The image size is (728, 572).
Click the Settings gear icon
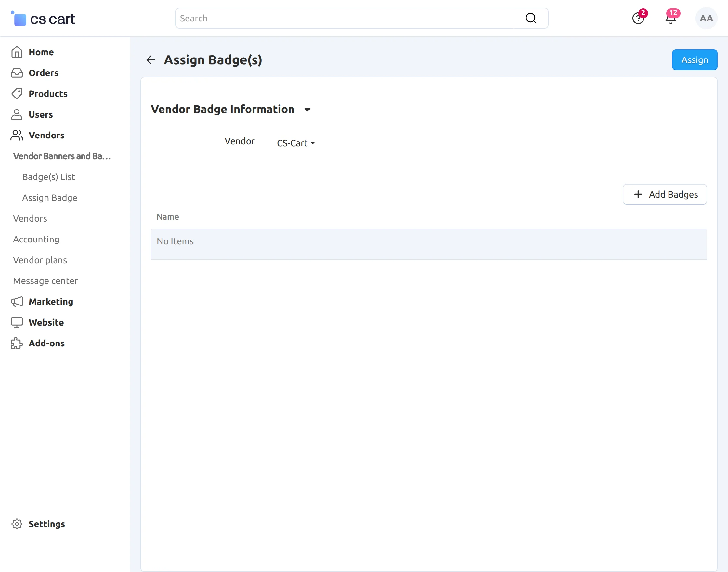coord(17,524)
